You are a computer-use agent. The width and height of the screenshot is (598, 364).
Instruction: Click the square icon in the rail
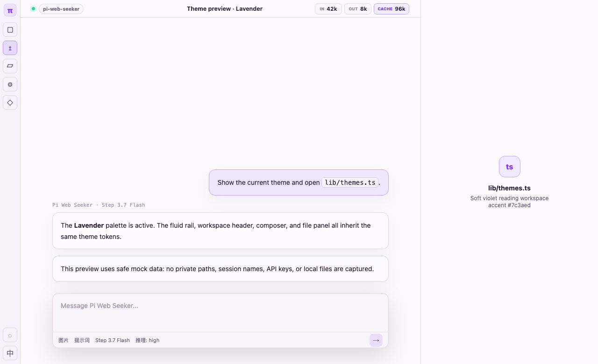pyautogui.click(x=10, y=30)
